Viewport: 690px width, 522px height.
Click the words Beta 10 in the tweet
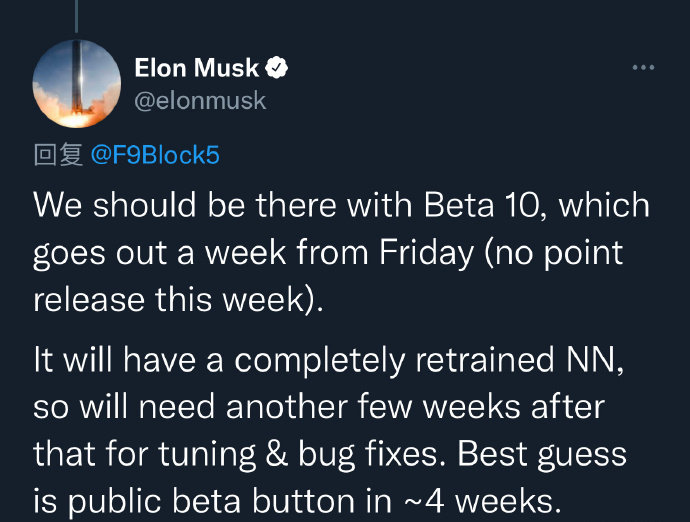(481, 205)
